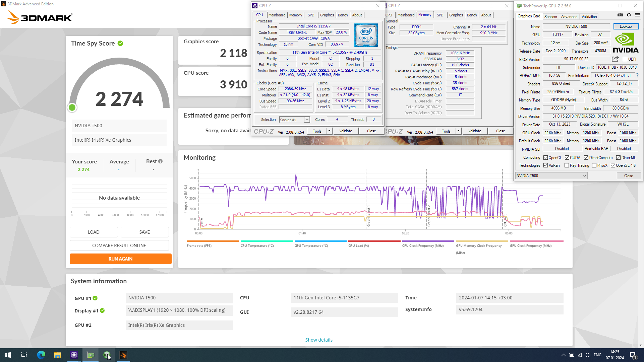Open the Graphics tab in the CPU-Z Memory window
Screen dimensions: 644x362
[456, 15]
